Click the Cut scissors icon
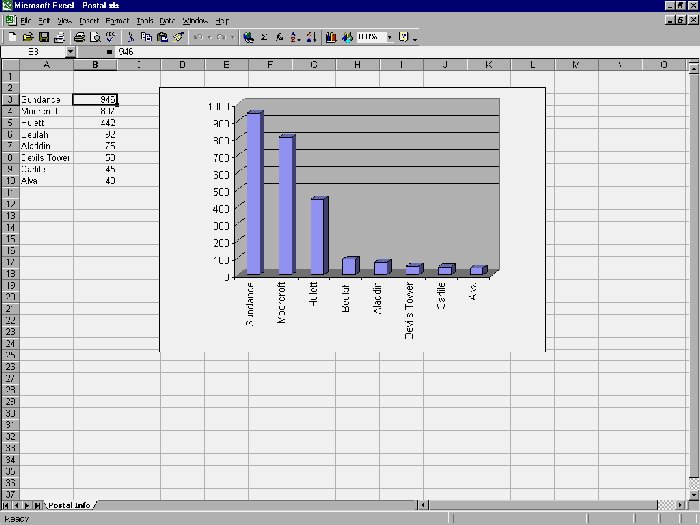 (131, 37)
